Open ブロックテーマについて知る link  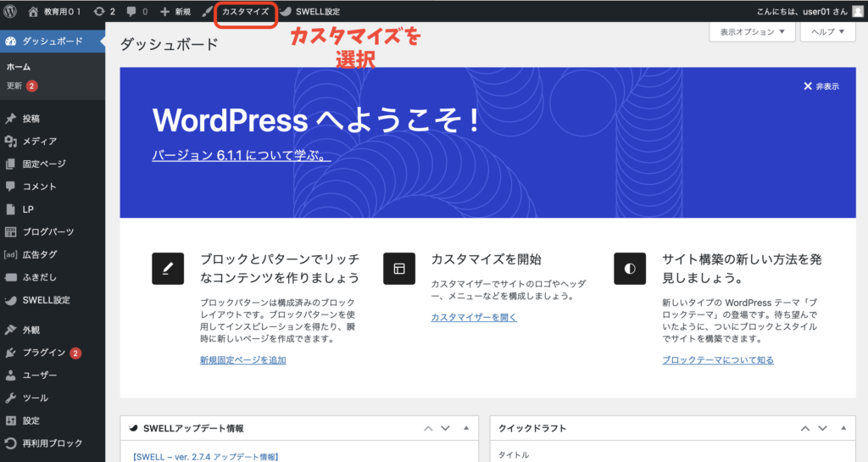click(x=718, y=360)
